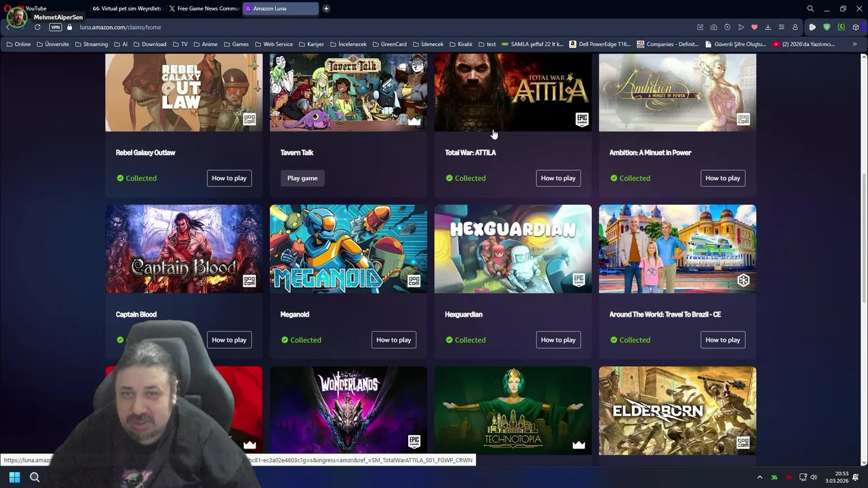The height and width of the screenshot is (488, 868).
Task: Open the Games bookmarks folder
Action: [x=236, y=44]
